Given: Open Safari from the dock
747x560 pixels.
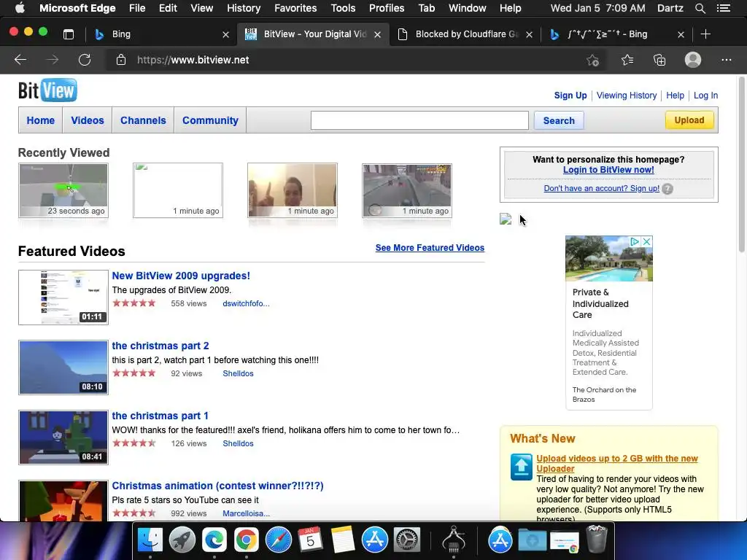Looking at the screenshot, I should pos(278,540).
